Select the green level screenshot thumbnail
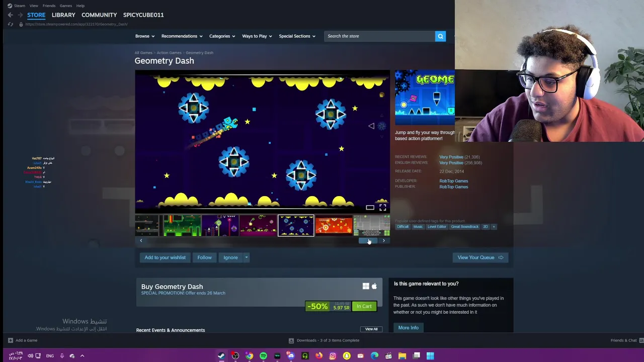644x362 pixels. click(x=181, y=226)
